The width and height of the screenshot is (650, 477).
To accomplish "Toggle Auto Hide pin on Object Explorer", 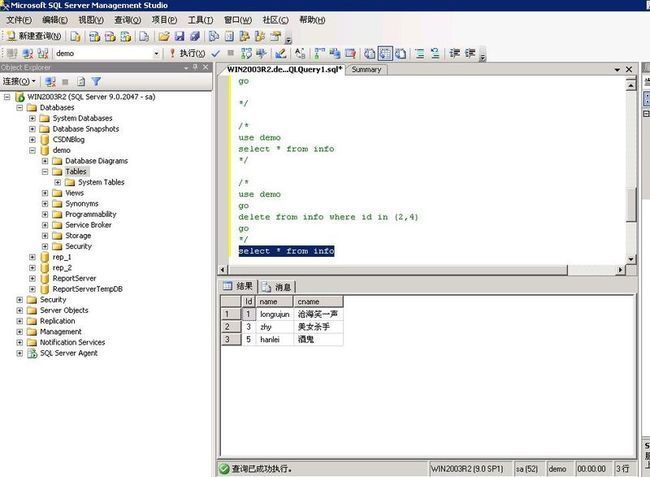I will [x=195, y=67].
